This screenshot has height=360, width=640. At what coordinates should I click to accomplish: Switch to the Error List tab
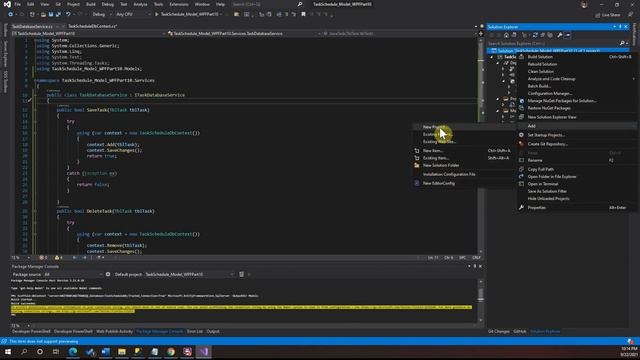(x=195, y=331)
